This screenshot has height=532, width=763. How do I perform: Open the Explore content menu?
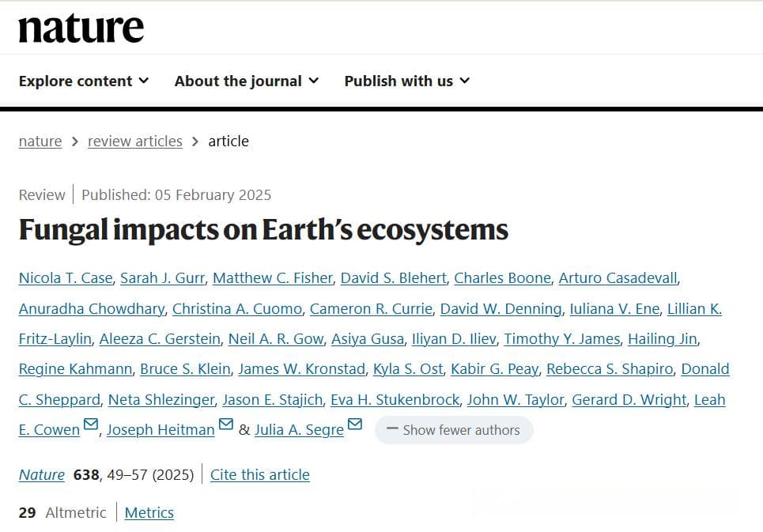[84, 81]
